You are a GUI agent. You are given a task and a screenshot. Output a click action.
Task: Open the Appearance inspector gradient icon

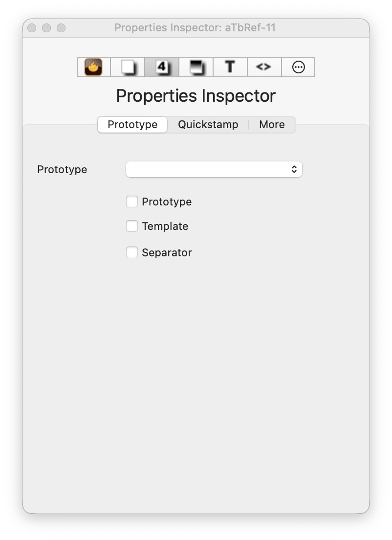pos(196,67)
